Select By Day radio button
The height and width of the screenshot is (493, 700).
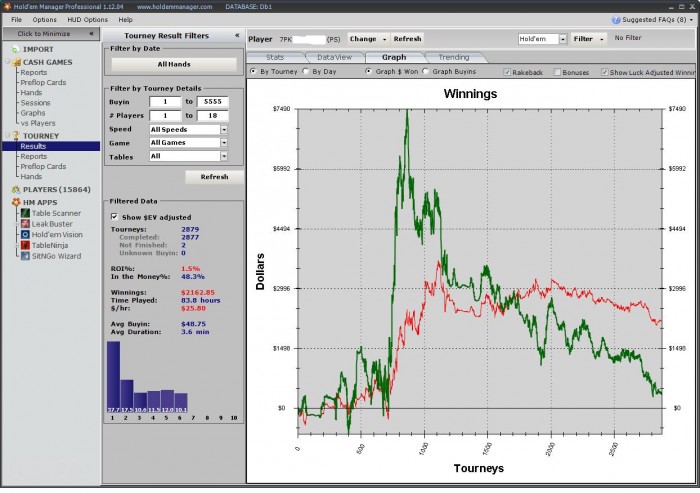(x=306, y=71)
